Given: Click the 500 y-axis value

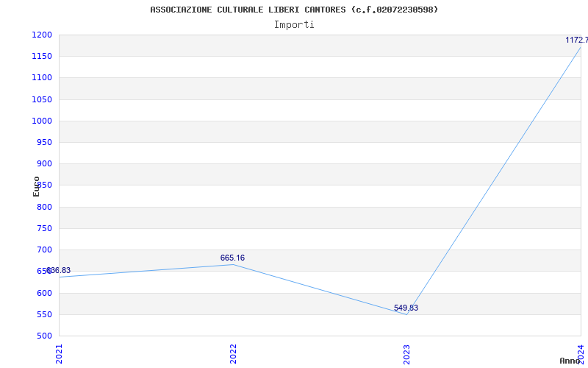Looking at the screenshot, I should (44, 336).
